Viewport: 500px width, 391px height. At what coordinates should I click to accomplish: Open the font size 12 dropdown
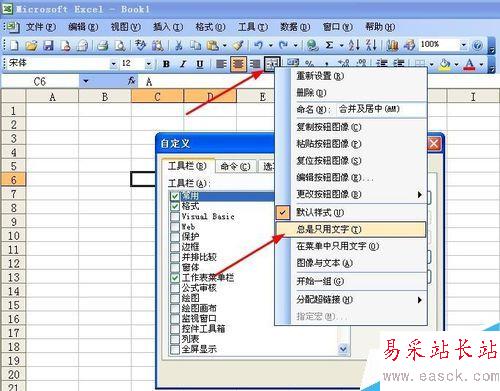149,64
